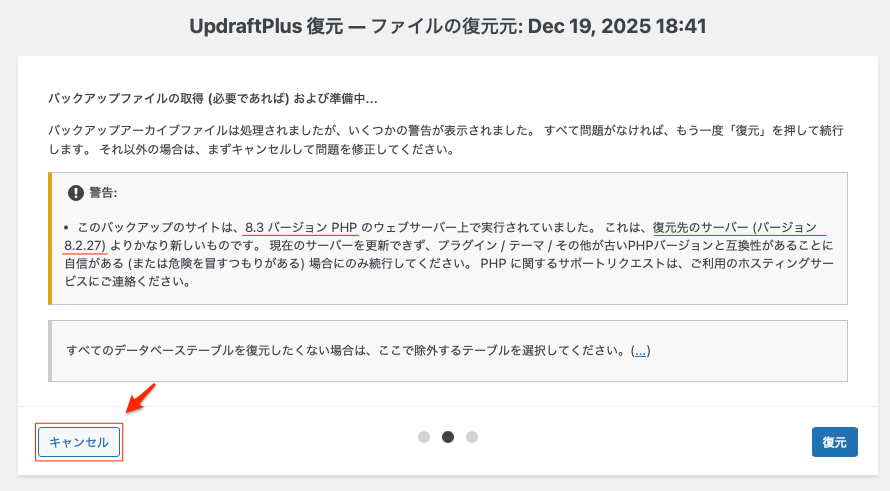Viewport: 890px width, 491px height.
Task: Click the third progress step dot
Action: pos(472,437)
